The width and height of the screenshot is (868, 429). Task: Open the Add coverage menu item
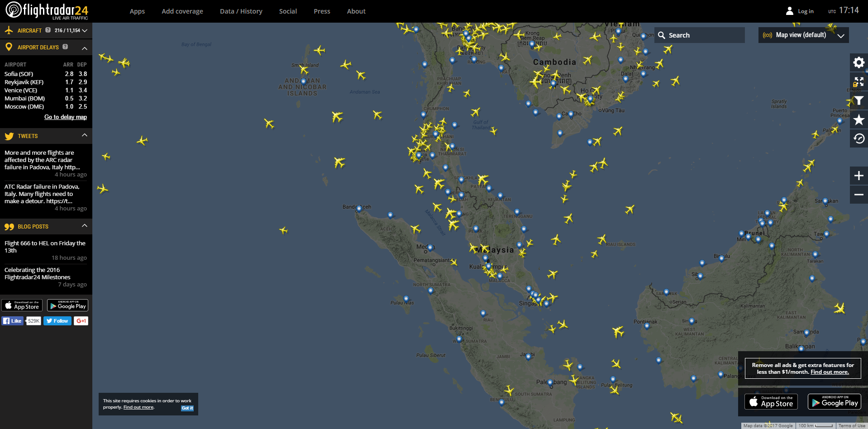[x=182, y=11]
